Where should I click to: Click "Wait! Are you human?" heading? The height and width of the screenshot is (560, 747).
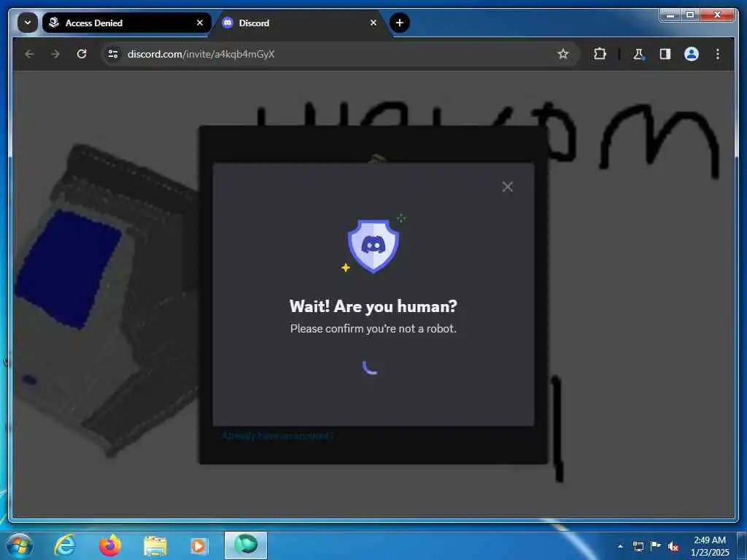(x=373, y=306)
